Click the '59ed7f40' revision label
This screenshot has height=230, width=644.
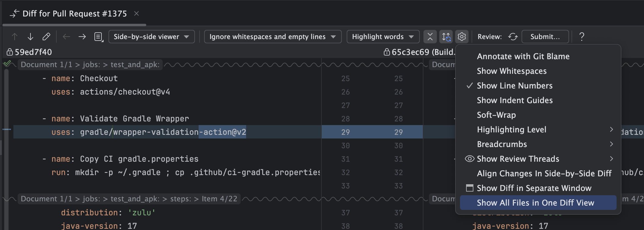point(33,52)
